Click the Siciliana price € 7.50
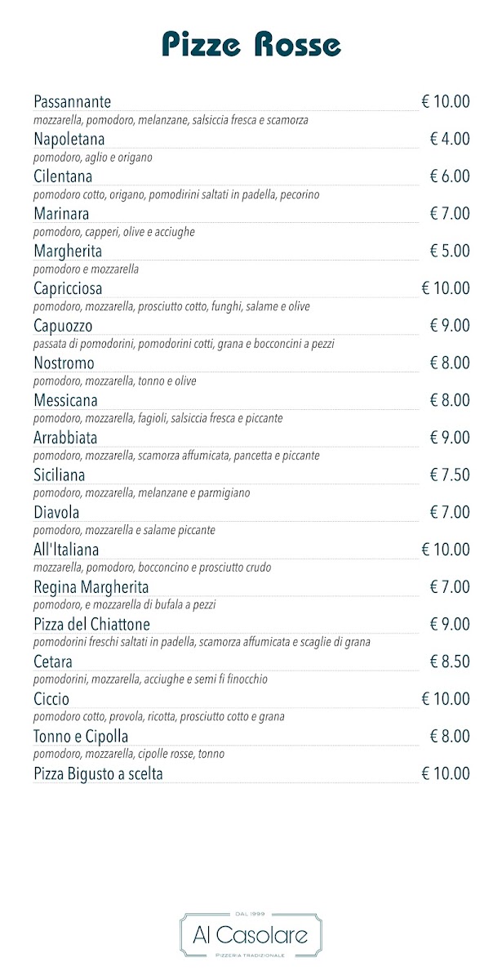Screen dimensions: 502x980 450,475
